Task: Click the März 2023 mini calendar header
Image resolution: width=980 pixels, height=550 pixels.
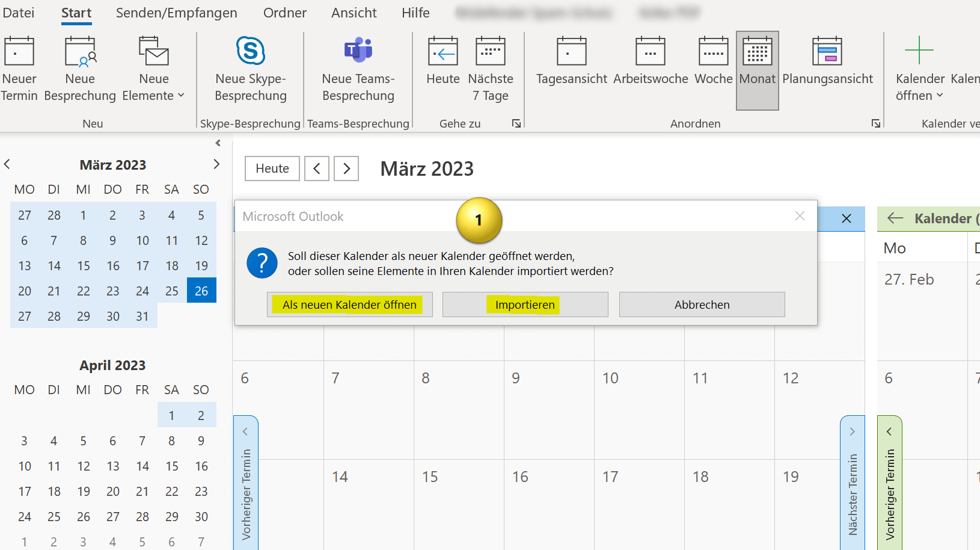Action: pos(113,164)
